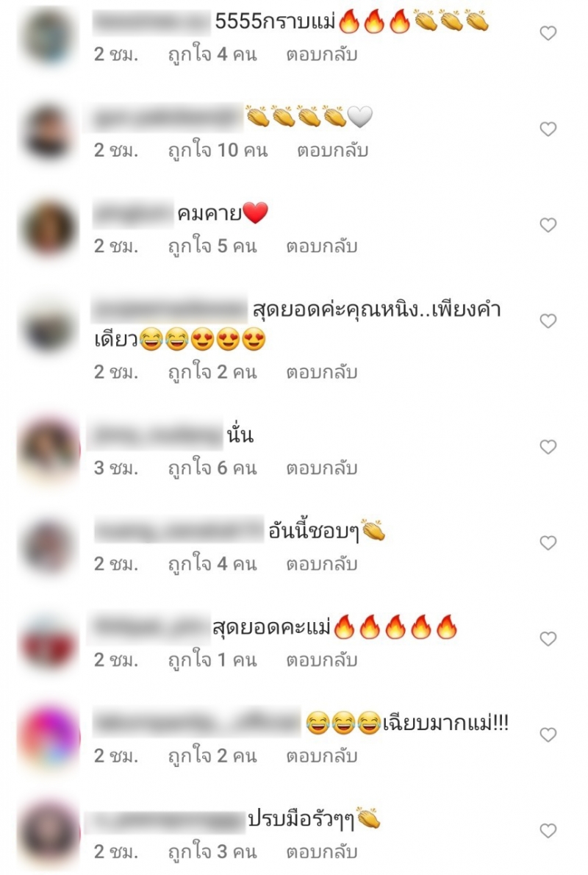Show 'ถูกใจ 5 คน' under 'คมคาย'

click(x=212, y=246)
